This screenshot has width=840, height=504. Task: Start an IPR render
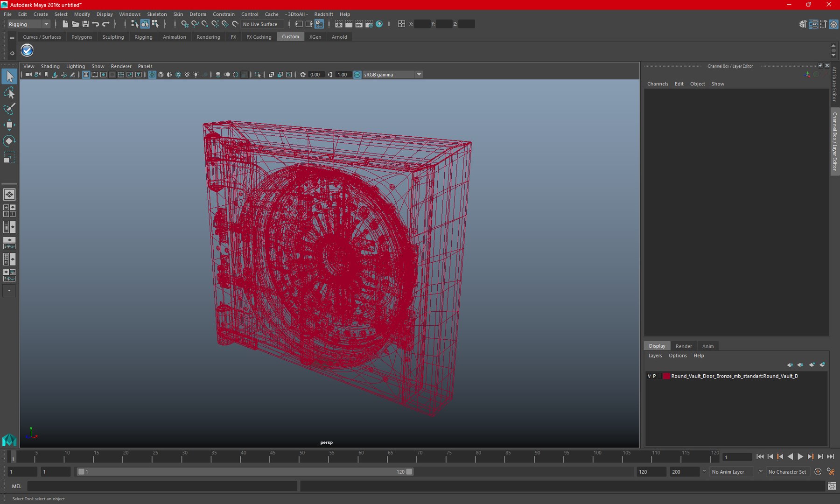(x=359, y=24)
